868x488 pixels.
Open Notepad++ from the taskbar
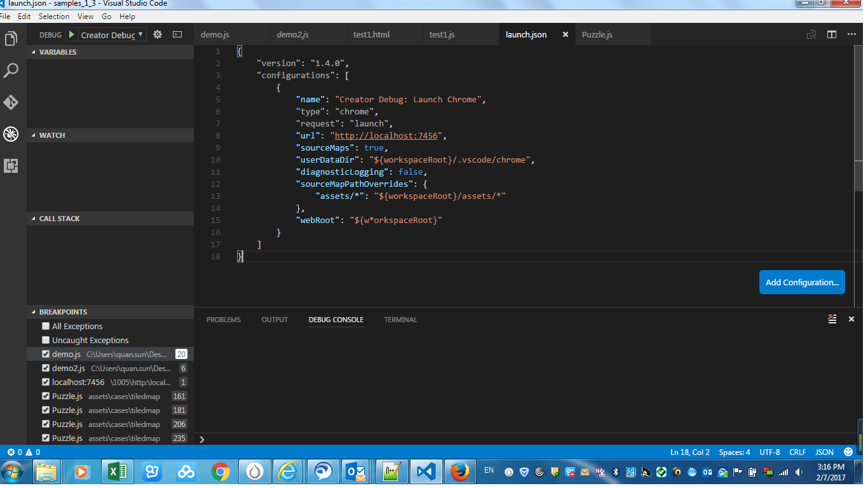click(x=391, y=472)
